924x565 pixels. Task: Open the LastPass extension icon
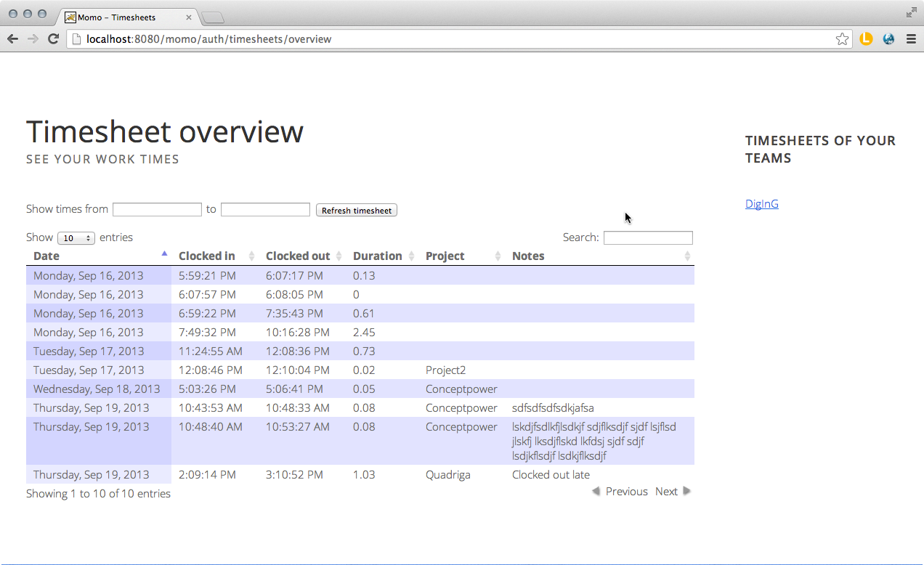pos(866,39)
